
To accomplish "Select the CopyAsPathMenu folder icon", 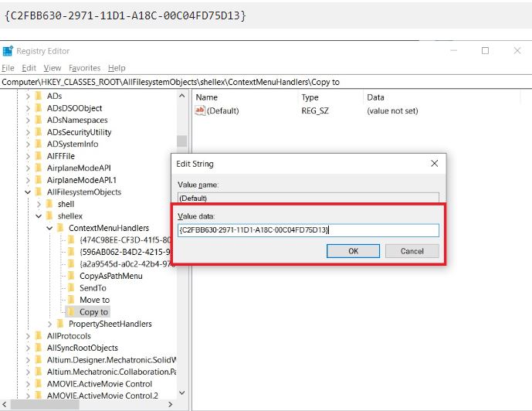I will pos(71,276).
